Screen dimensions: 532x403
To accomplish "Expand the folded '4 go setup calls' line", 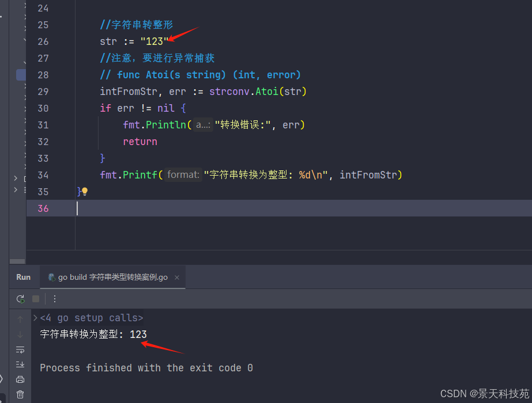I will click(36, 318).
